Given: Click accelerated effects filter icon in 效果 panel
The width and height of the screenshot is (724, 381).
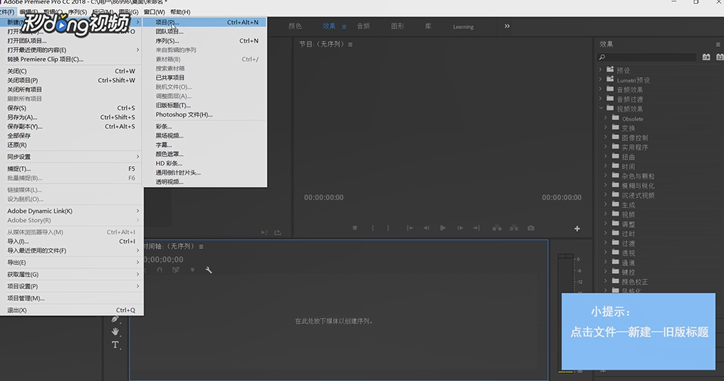Looking at the screenshot, I should [706, 57].
